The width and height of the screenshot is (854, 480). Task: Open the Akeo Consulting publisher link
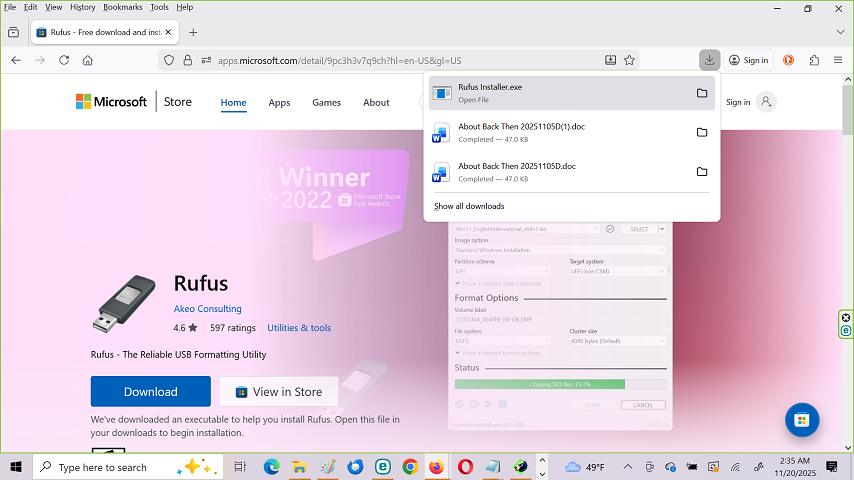pyautogui.click(x=208, y=309)
